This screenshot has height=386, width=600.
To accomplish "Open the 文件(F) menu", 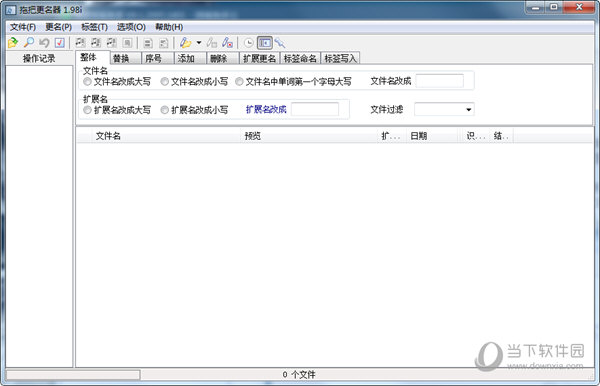I will [23, 27].
